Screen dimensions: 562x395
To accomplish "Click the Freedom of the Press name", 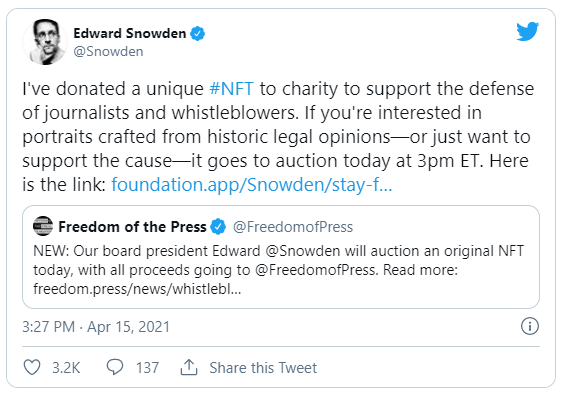I will pyautogui.click(x=132, y=227).
